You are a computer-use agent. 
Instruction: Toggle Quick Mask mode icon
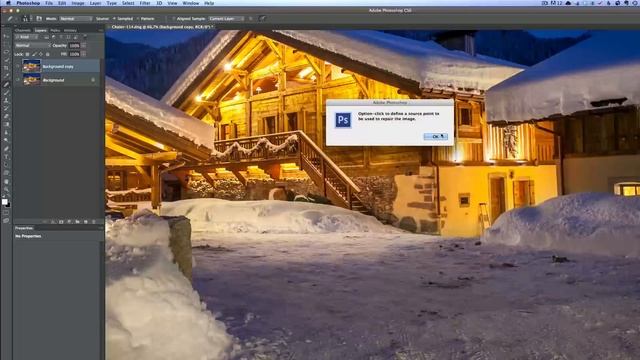pyautogui.click(x=6, y=212)
